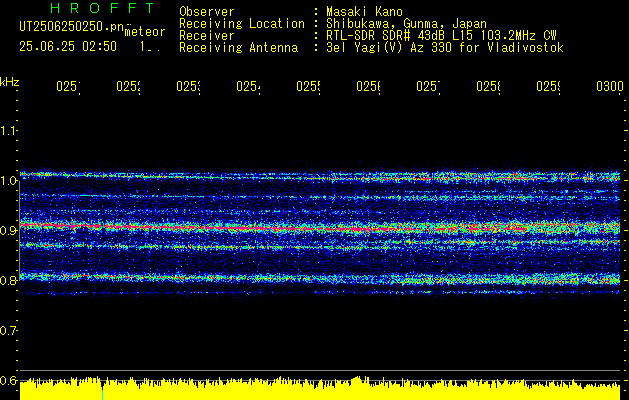Image resolution: width=629 pixels, height=400 pixels.
Task: Click the 0.9 frequency axis label
Action: [x=8, y=230]
